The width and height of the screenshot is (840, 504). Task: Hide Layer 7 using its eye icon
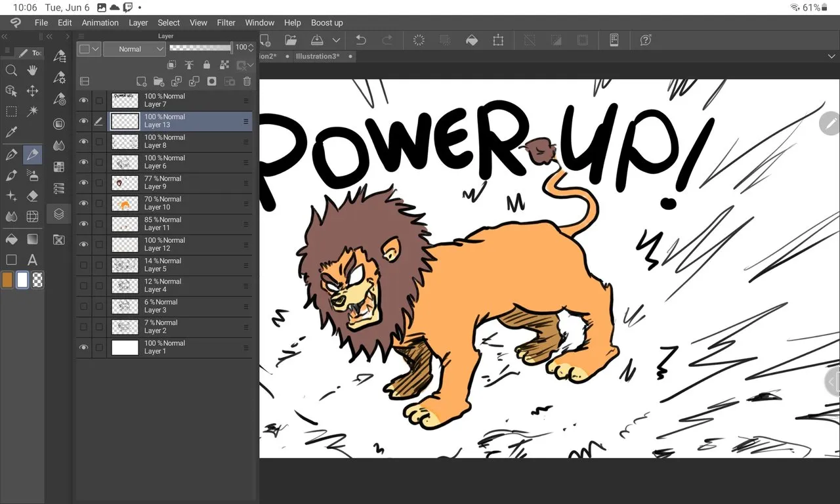(x=83, y=100)
